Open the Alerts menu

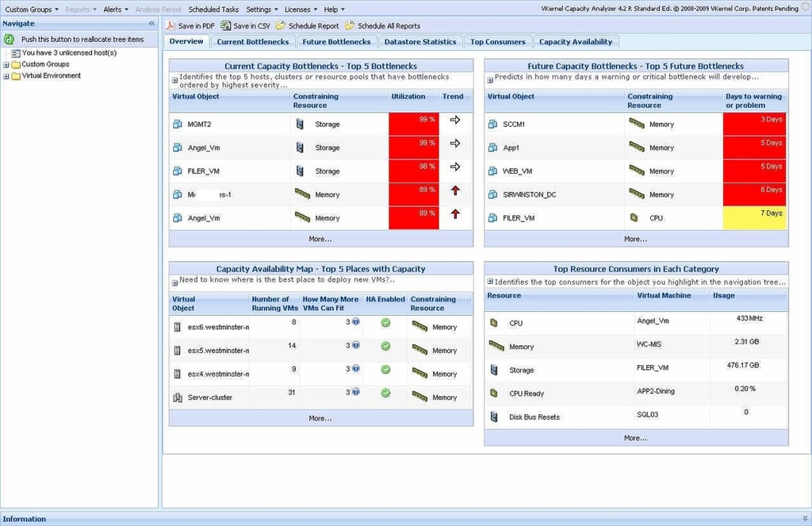click(116, 10)
